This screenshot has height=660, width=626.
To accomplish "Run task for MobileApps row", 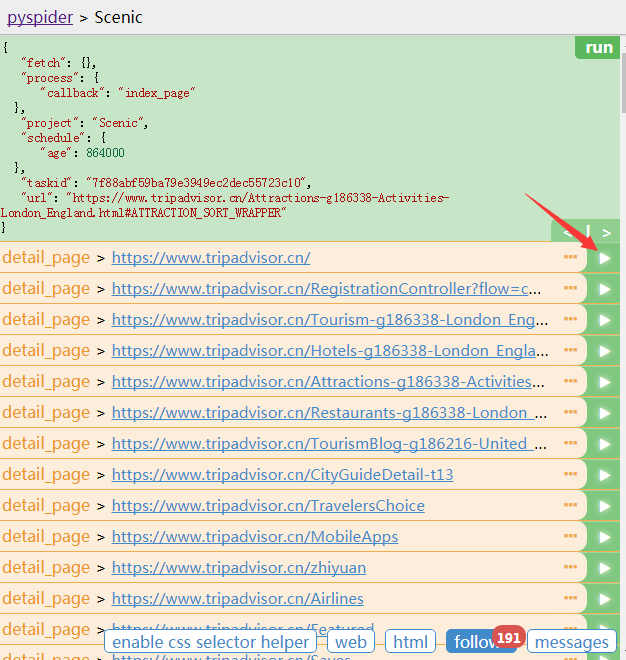I will 605,537.
